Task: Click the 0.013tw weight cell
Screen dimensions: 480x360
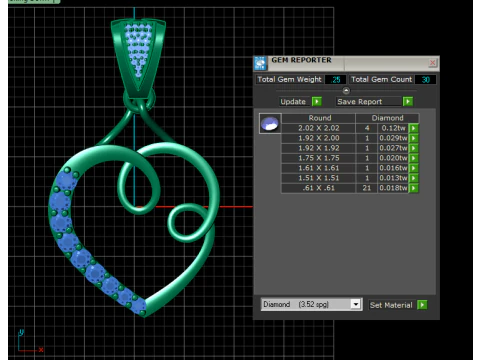Action: coord(393,178)
